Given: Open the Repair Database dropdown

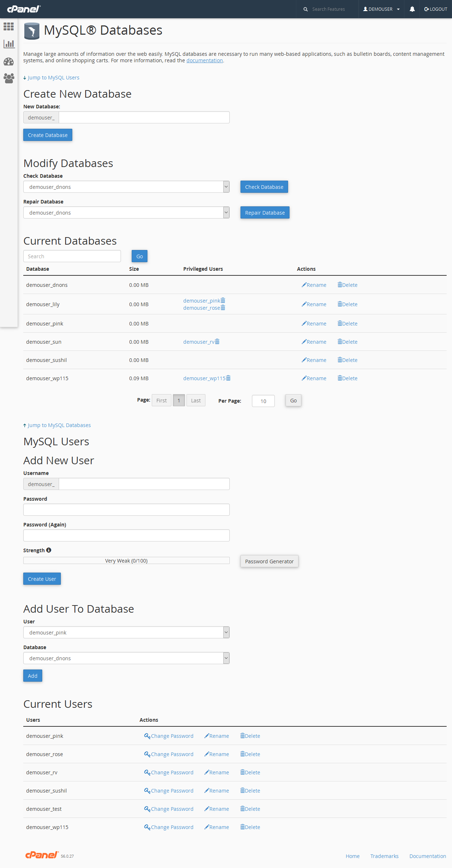Looking at the screenshot, I should [126, 212].
